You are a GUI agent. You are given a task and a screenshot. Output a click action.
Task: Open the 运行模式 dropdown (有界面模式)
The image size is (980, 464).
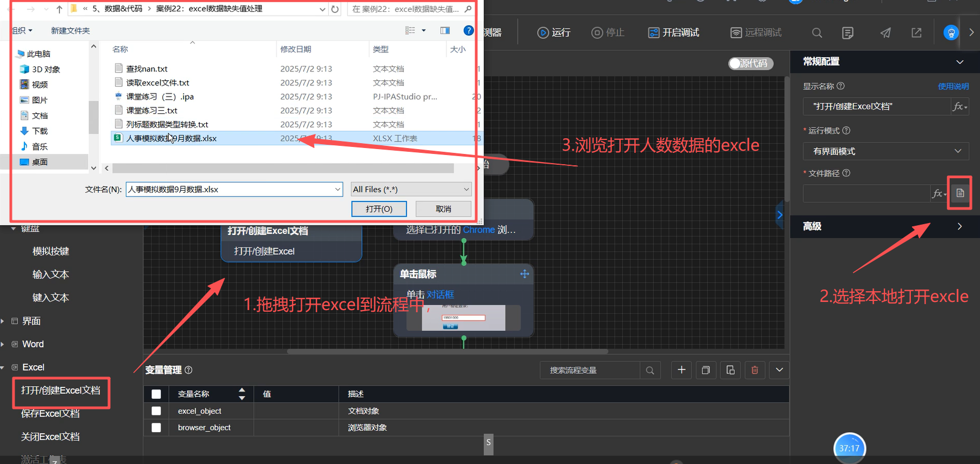886,151
